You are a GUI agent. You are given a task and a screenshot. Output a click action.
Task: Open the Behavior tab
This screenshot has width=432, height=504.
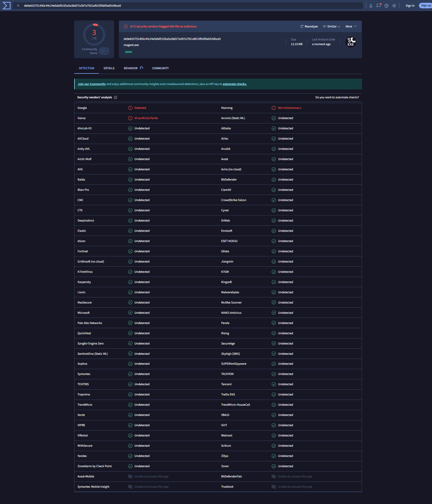point(131,68)
